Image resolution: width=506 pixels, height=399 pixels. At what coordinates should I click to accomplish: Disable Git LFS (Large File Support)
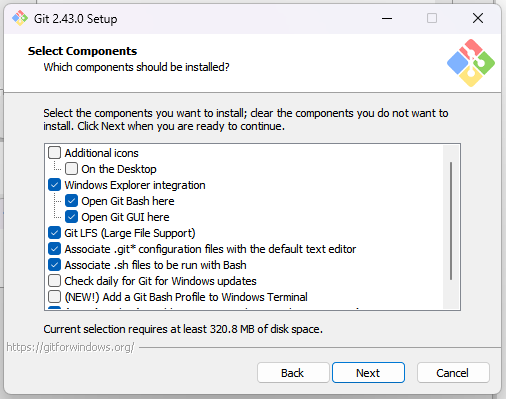tap(54, 233)
